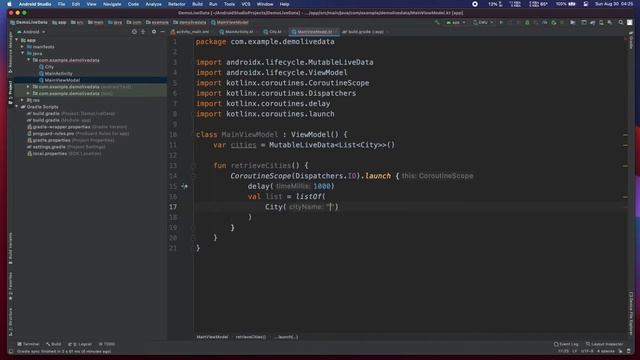Run the app with the green play icon
The image size is (640, 360).
pyautogui.click(x=501, y=22)
